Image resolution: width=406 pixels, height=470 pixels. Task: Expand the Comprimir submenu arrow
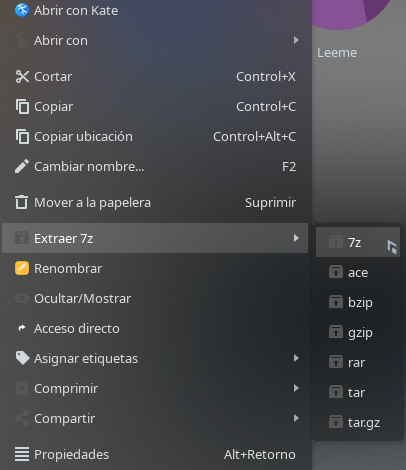point(296,388)
